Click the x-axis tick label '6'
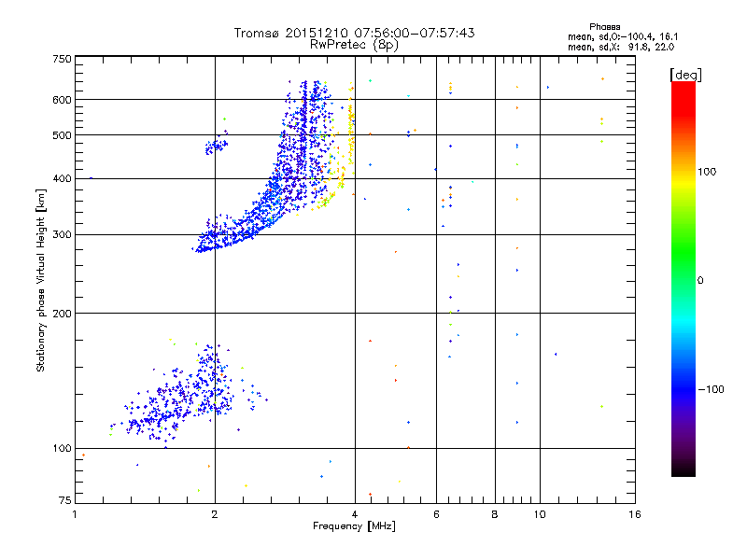The image size is (747, 560). [436, 514]
